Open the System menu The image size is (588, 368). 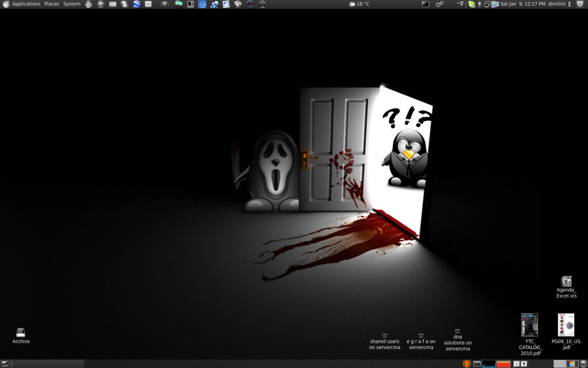[72, 4]
